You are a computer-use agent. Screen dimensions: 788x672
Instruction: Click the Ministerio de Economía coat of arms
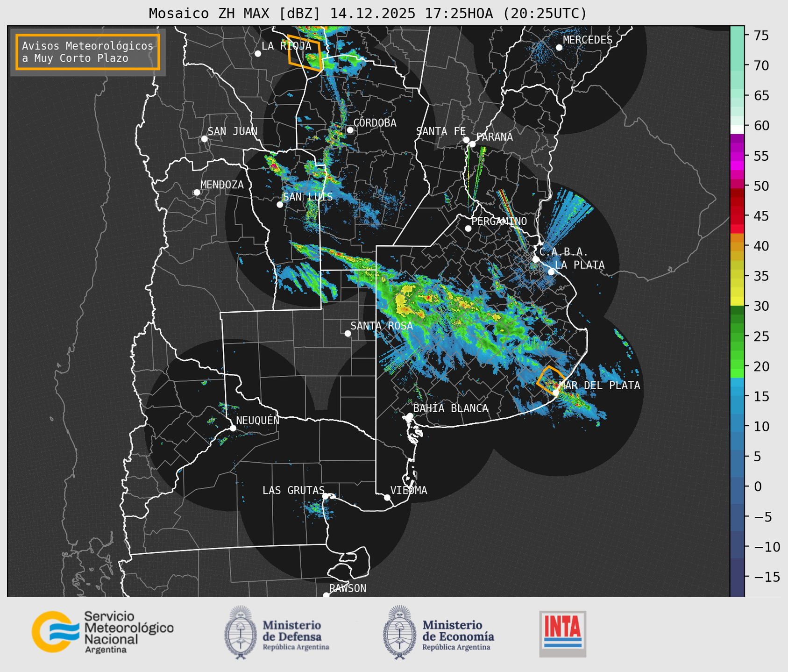coord(400,632)
